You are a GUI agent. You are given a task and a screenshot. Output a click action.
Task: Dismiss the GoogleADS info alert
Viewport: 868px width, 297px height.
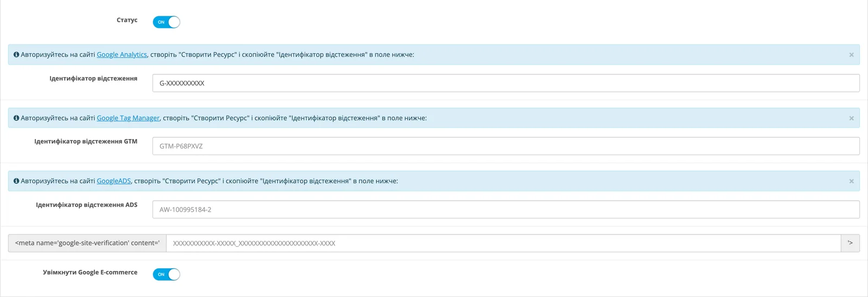tap(851, 181)
